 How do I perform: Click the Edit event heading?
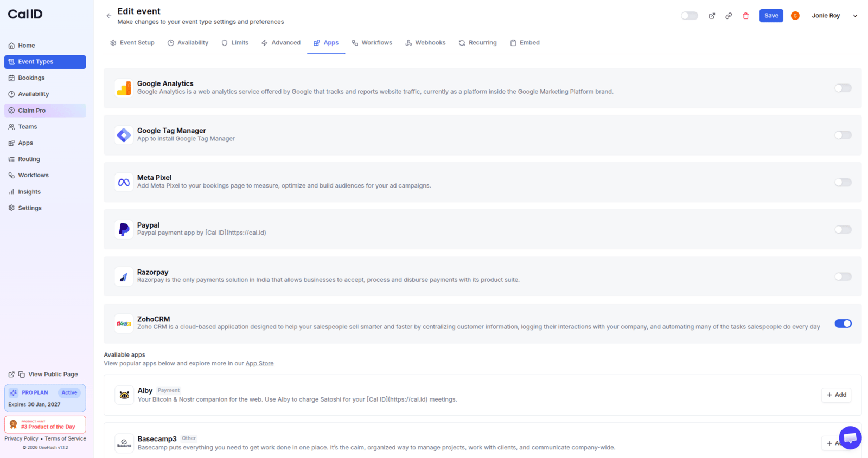[x=139, y=11]
